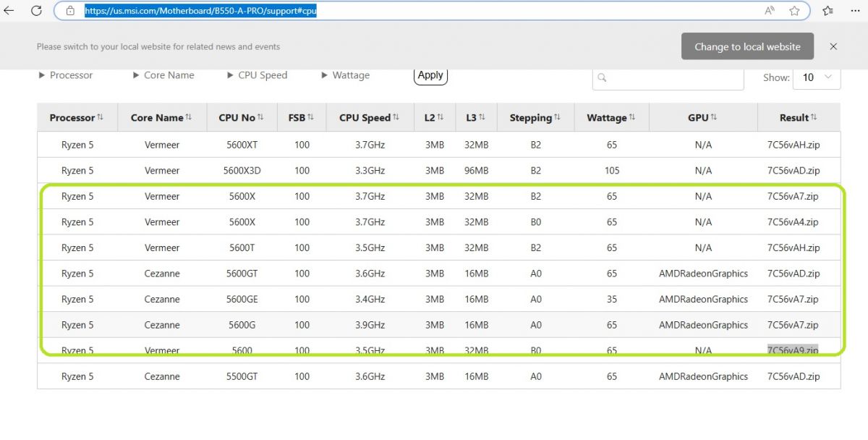Download 7C56vAD.zip for 5500GT
Viewport: 868px width, 440px height.
point(793,376)
